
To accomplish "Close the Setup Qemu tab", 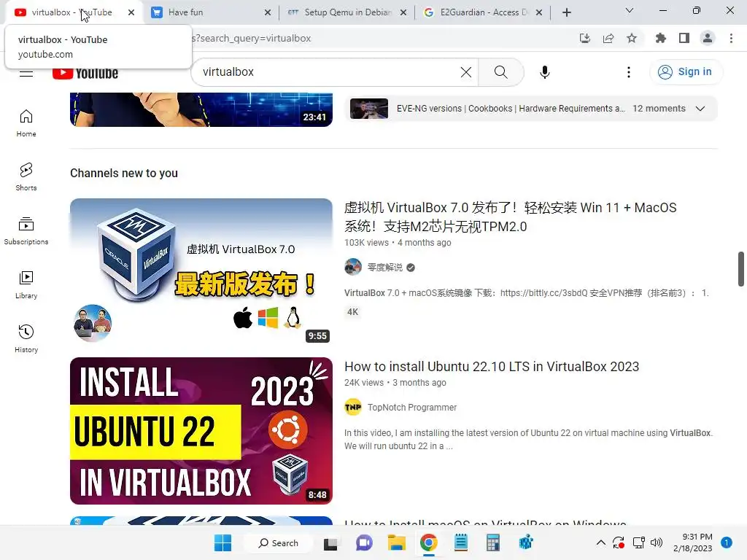I will point(403,12).
